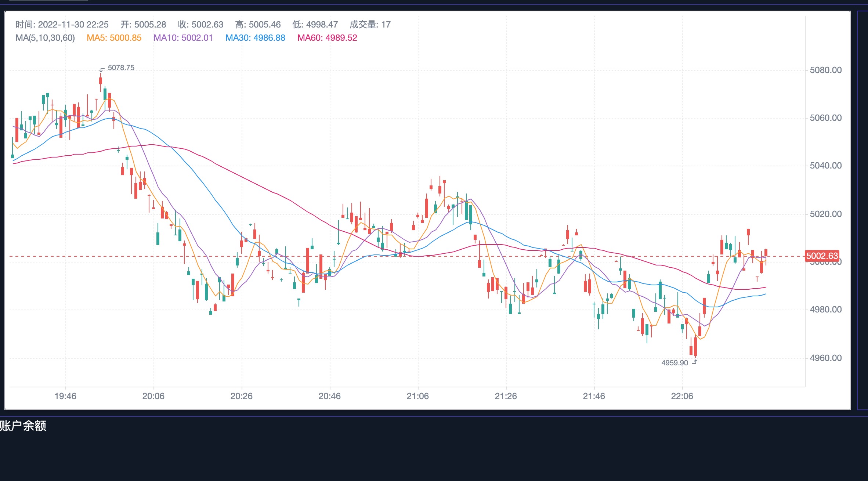
Task: Click the time label 2022-11-30 22:25
Action: point(62,25)
